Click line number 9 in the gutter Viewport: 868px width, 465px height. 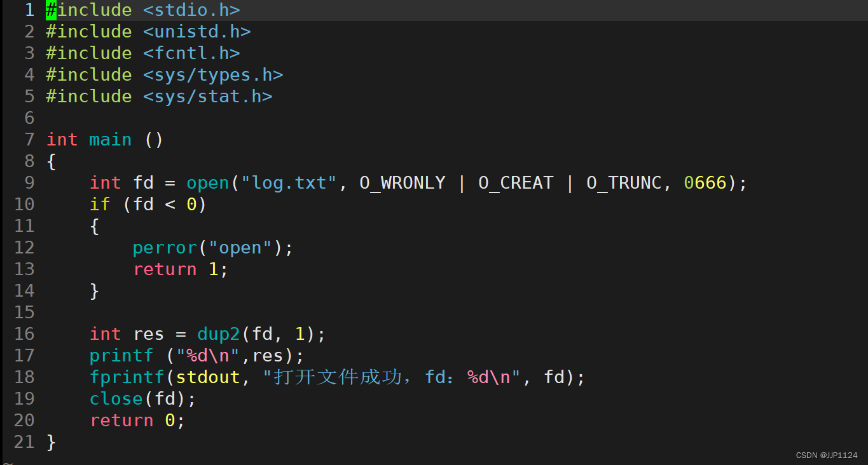pos(29,183)
